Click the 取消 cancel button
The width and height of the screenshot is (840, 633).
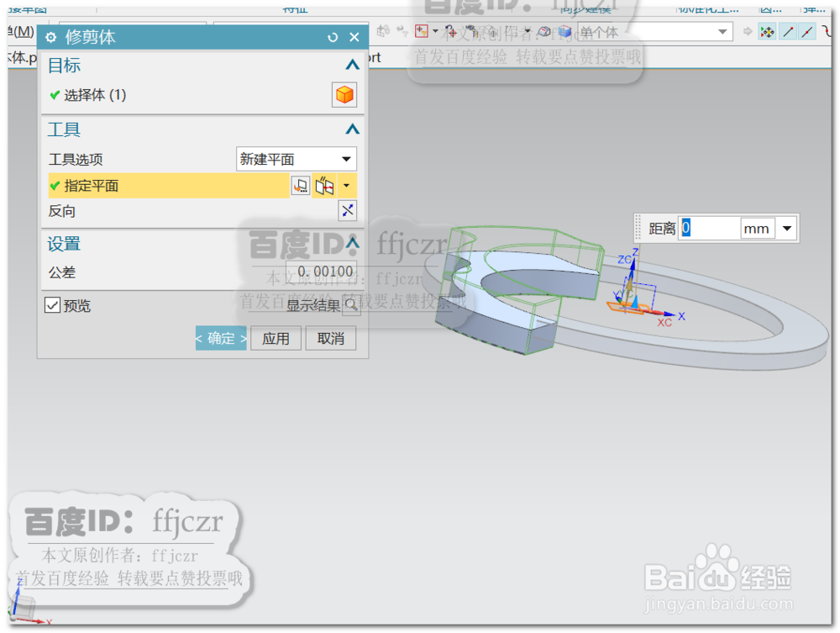331,338
